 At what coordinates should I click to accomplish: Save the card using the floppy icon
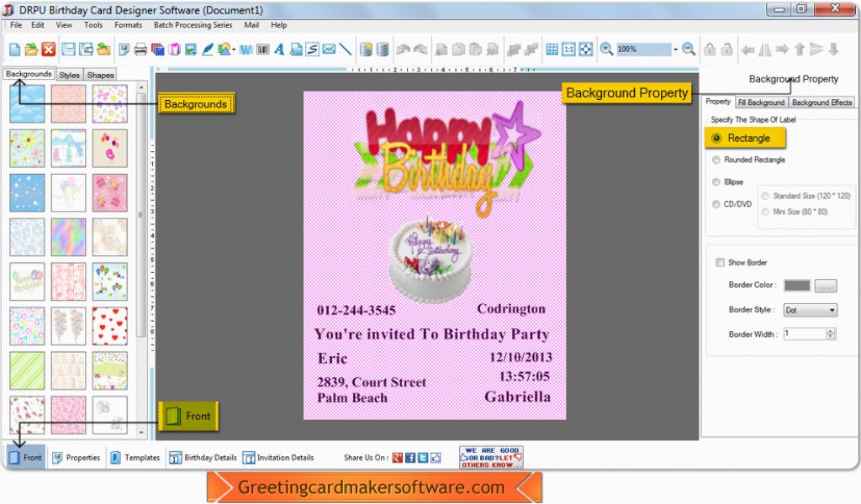(x=68, y=50)
